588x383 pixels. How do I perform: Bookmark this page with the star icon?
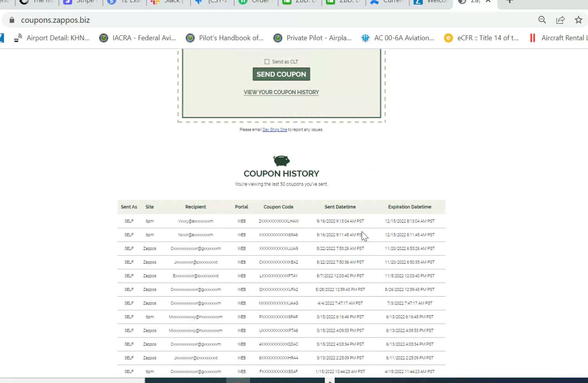(579, 20)
